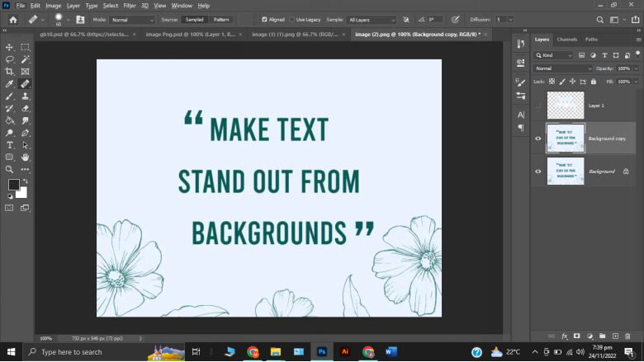Select the Zoom tool
Screen dimensions: 644x362
tap(9, 169)
